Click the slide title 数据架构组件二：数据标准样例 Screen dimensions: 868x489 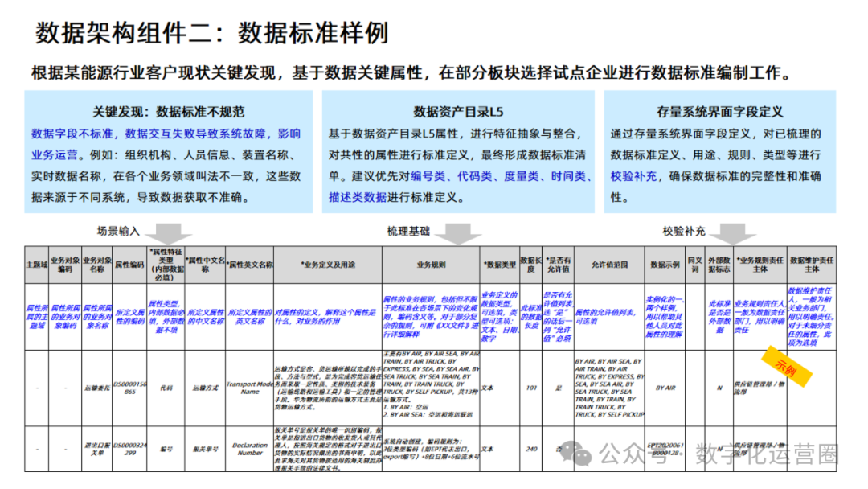click(x=212, y=33)
